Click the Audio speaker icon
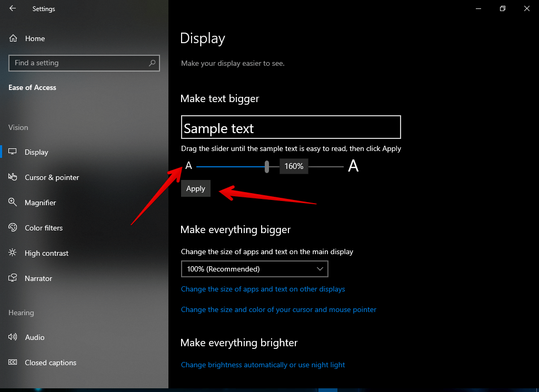539x392 pixels. tap(13, 337)
